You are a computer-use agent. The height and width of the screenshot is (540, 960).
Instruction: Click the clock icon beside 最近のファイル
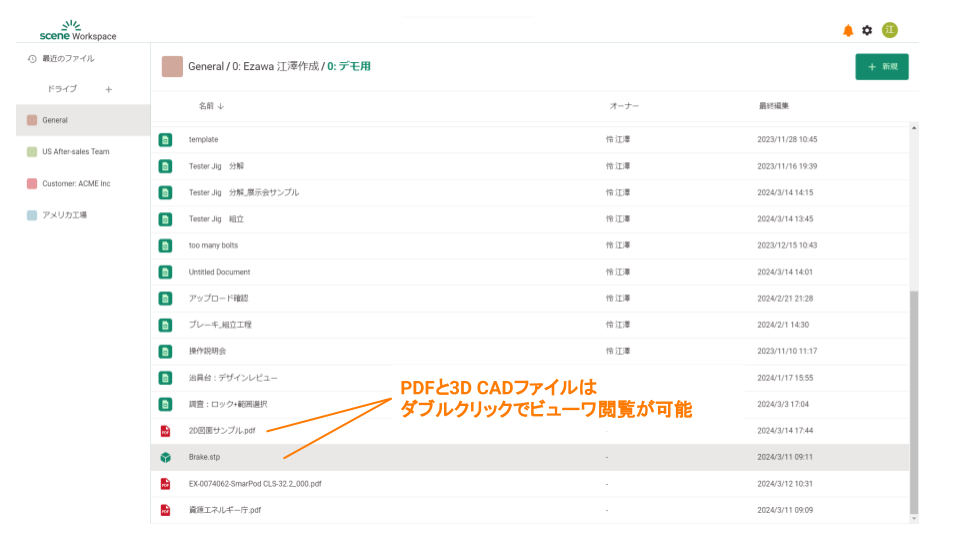(32, 59)
